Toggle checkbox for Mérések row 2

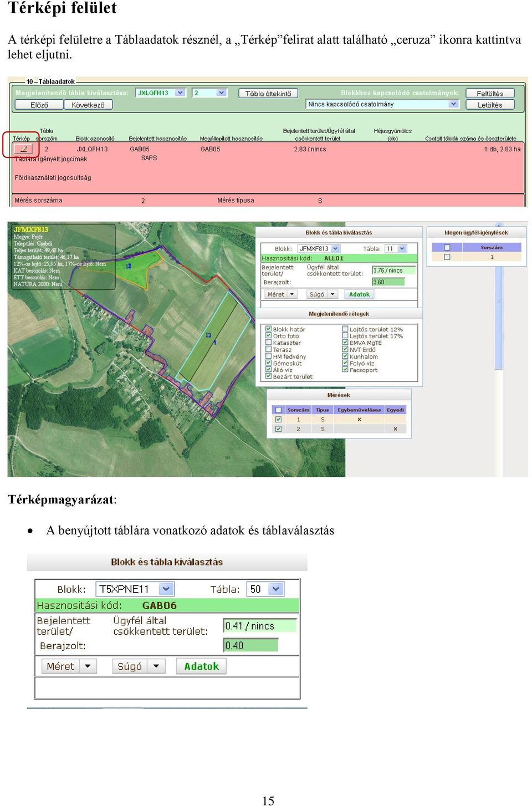tap(278, 429)
